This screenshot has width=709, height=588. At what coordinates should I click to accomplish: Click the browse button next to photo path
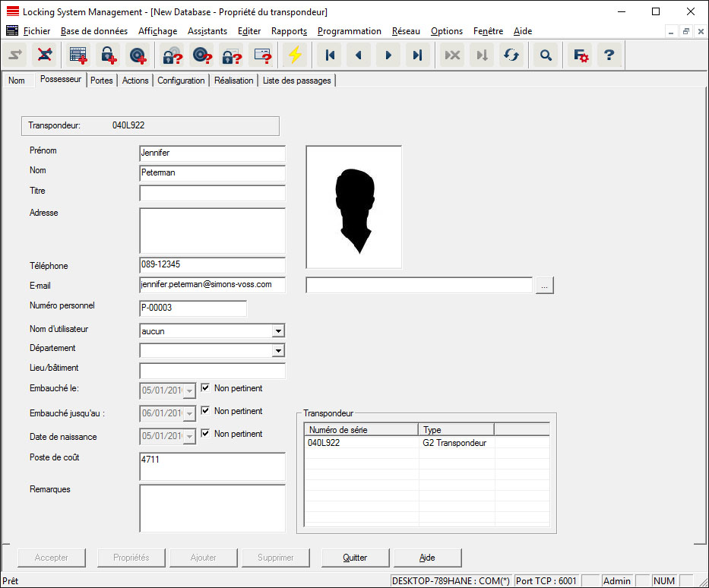click(x=545, y=286)
